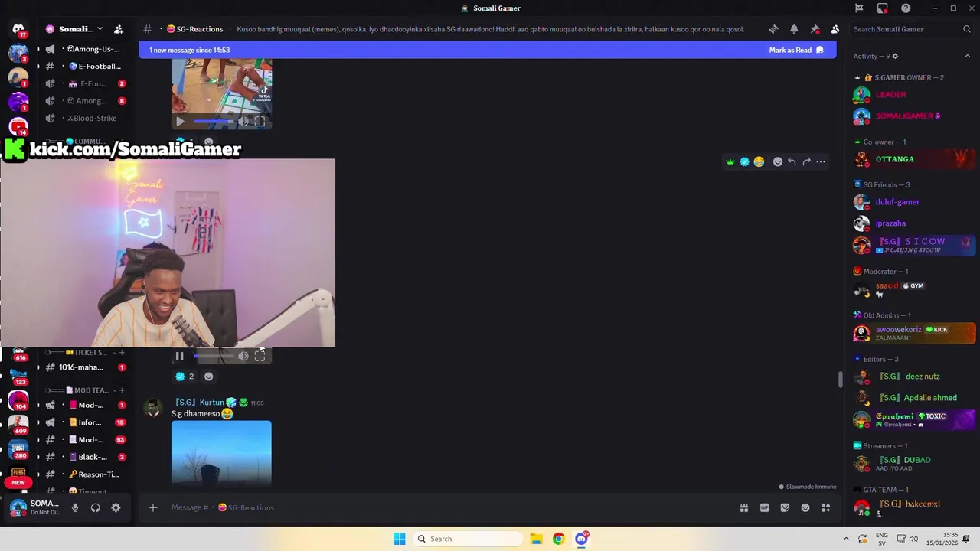Image resolution: width=980 pixels, height=551 pixels.
Task: Mute the upper video volume icon
Action: tap(243, 121)
